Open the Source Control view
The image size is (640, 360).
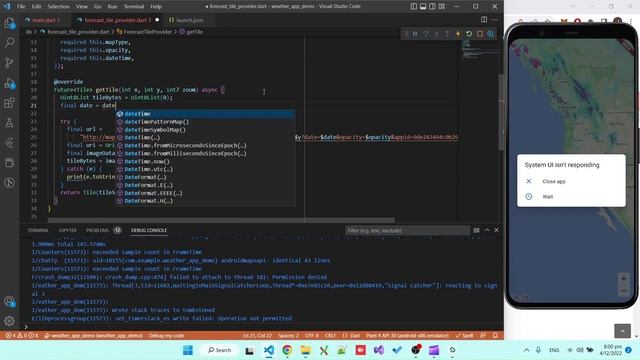coord(9,62)
